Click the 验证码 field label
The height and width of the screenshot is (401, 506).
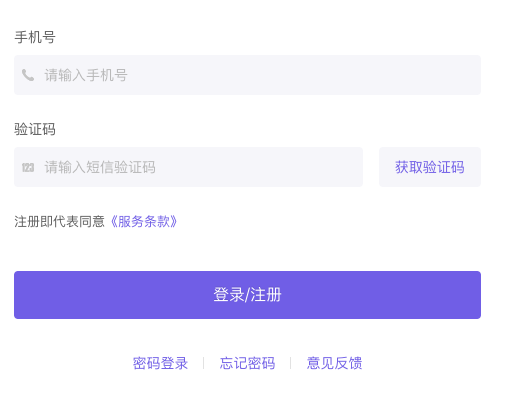(x=35, y=129)
